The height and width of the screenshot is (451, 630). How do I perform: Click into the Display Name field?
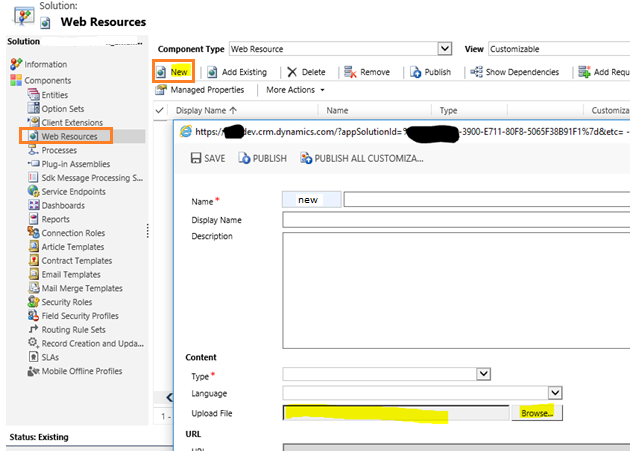(456, 220)
